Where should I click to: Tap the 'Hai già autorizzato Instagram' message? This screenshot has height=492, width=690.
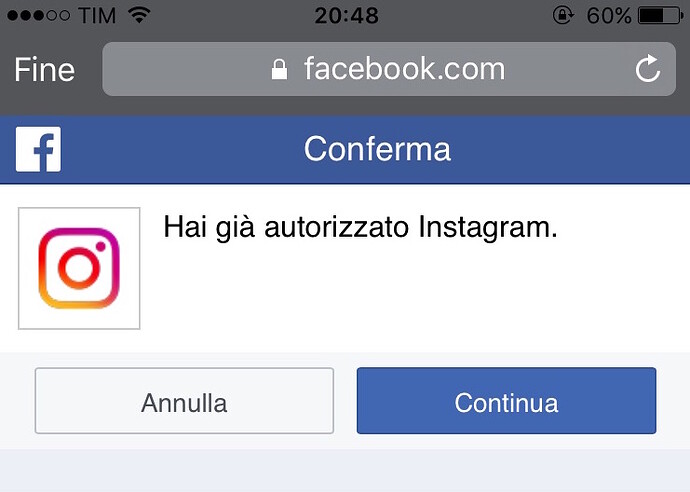[360, 228]
